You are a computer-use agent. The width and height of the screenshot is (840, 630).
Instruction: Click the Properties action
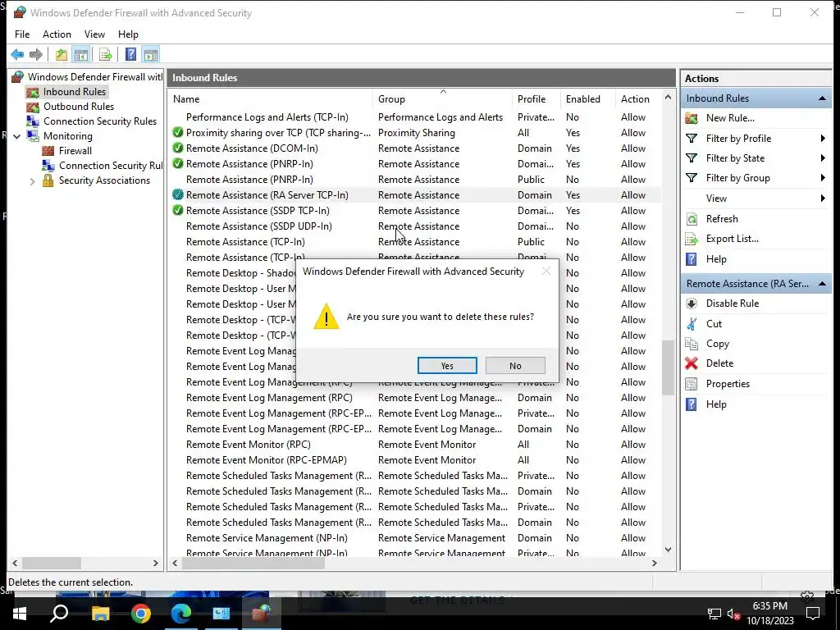coord(728,384)
